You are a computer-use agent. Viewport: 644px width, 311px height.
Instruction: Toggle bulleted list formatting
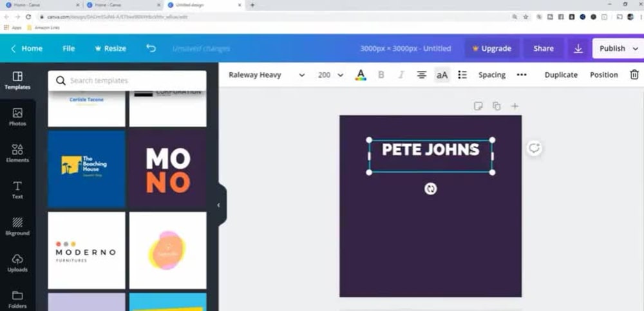click(462, 75)
